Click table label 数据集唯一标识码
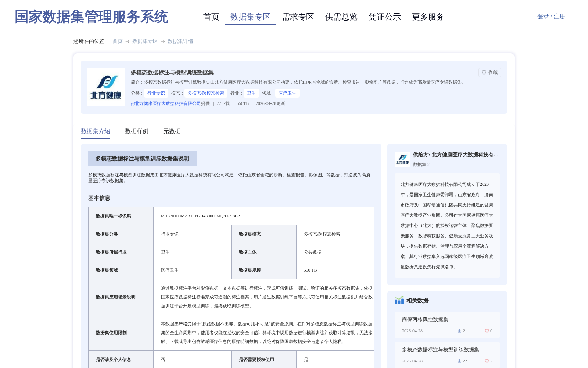 (114, 216)
